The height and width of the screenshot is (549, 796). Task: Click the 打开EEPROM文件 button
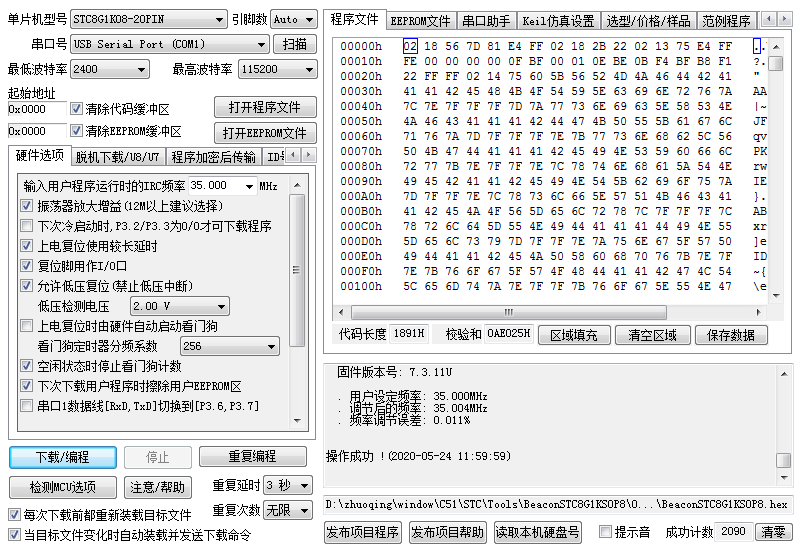[265, 133]
